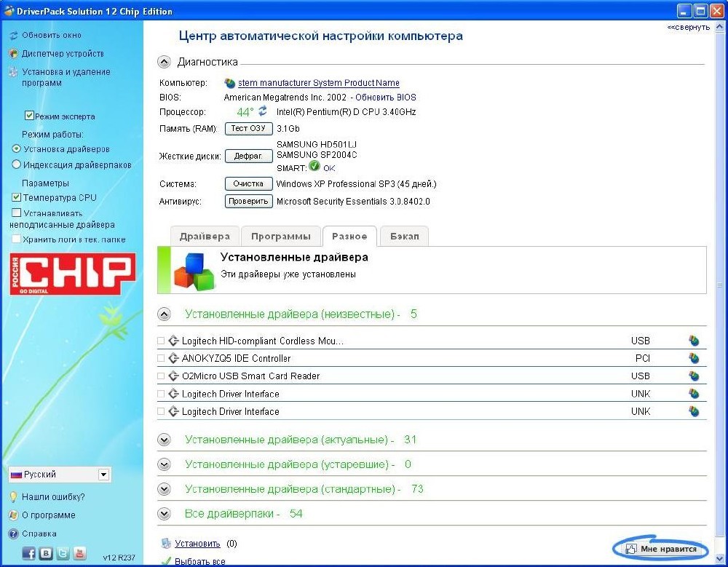
Task: Switch to the Драйвера tab
Action: coord(205,237)
